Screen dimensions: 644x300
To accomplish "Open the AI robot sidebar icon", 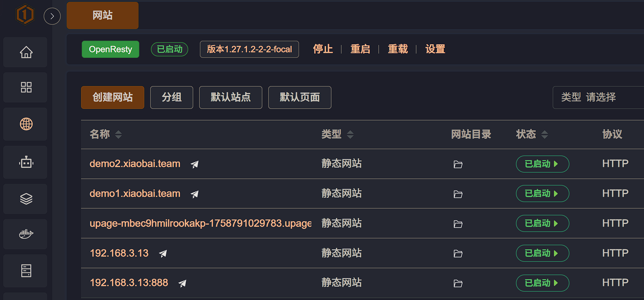I will coord(26,163).
